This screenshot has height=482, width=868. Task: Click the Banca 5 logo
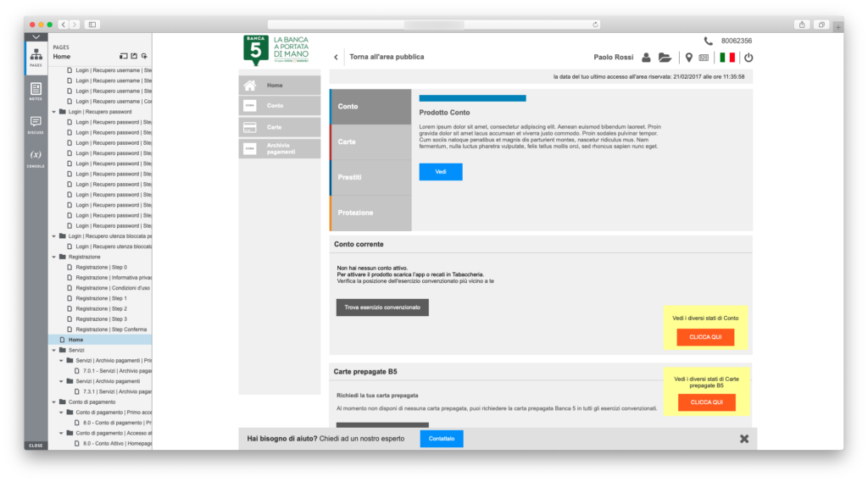276,50
